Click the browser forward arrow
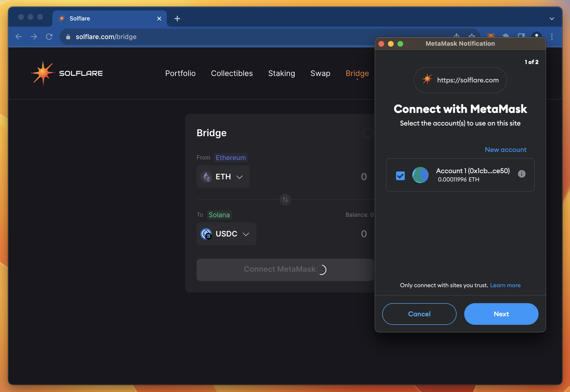This screenshot has height=392, width=570. [34, 37]
